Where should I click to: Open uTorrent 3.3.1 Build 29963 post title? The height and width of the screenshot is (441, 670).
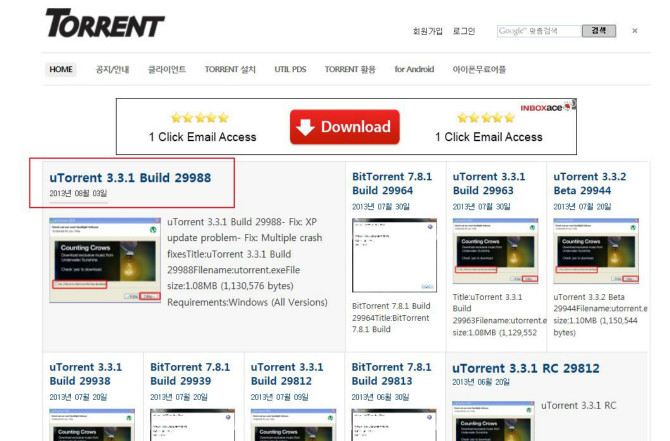point(489,183)
